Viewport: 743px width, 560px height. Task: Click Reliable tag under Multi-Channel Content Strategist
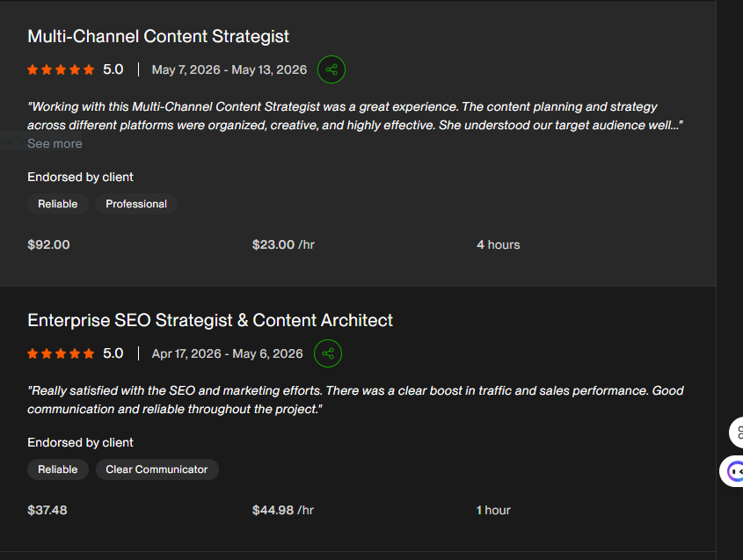58,204
